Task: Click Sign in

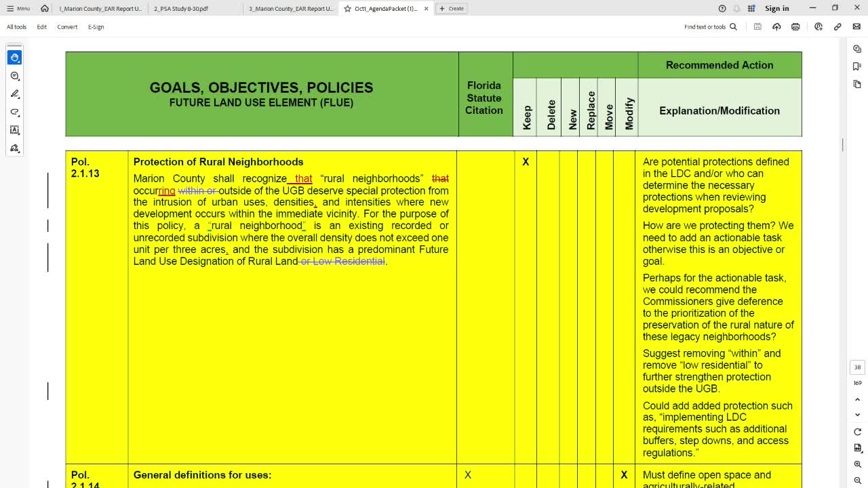Action: click(776, 8)
